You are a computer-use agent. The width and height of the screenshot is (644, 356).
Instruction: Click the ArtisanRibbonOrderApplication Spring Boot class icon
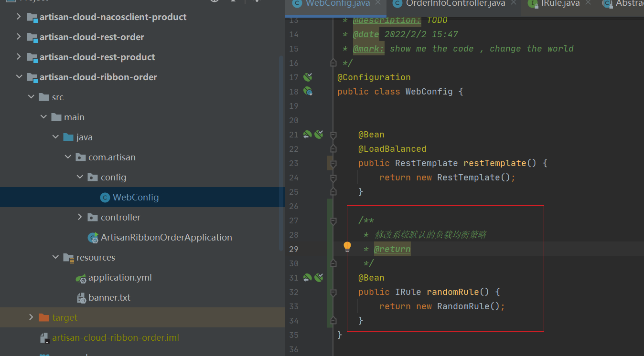[x=93, y=238]
